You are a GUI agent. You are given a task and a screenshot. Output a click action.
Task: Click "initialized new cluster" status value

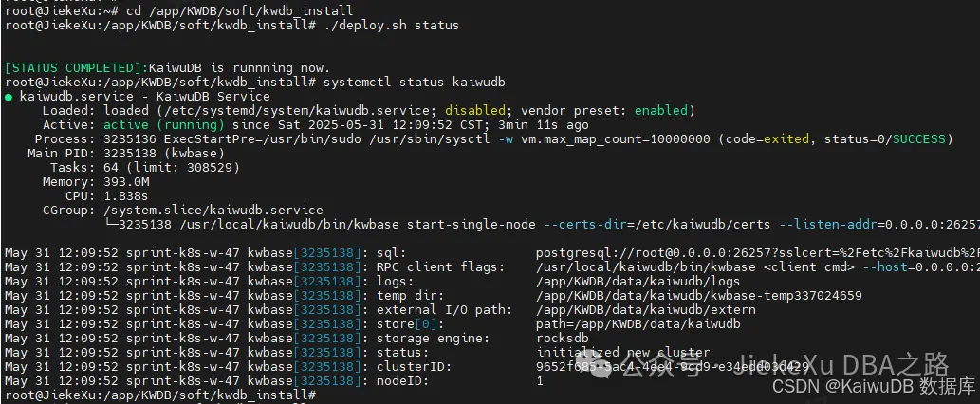tap(622, 352)
